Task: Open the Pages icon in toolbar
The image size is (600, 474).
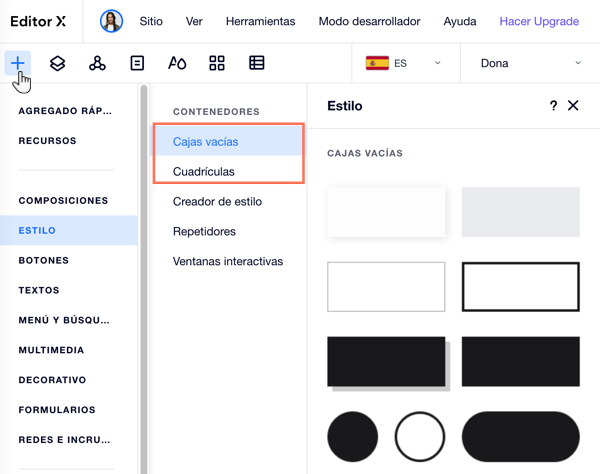Action: [137, 63]
